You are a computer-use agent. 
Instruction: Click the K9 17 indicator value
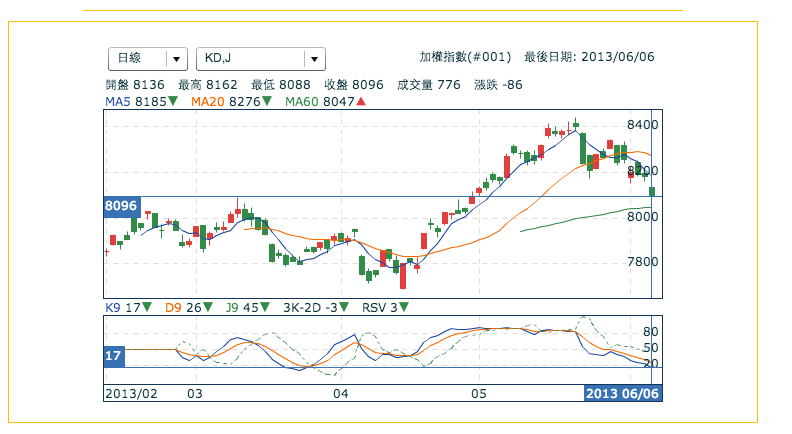[x=123, y=307]
